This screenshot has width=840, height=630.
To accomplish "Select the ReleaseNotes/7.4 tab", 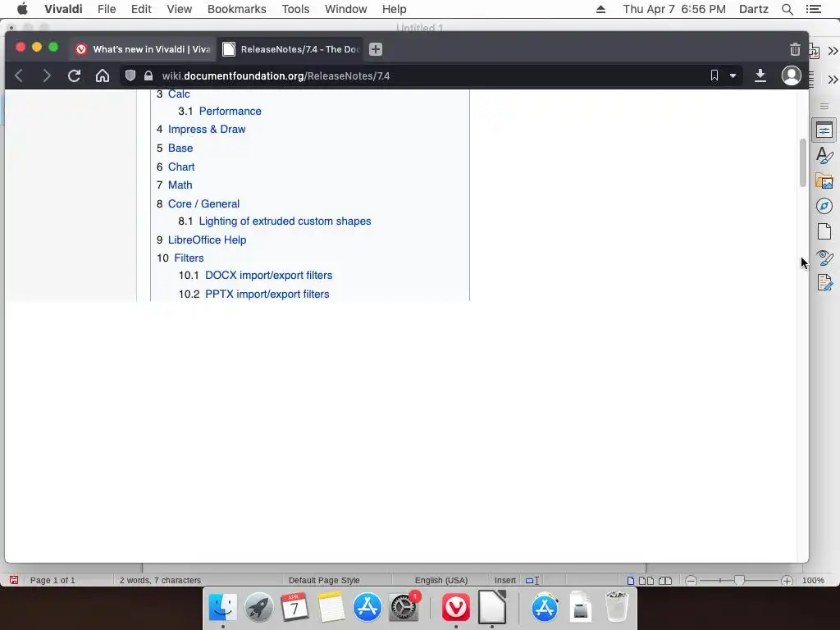I will [x=290, y=49].
